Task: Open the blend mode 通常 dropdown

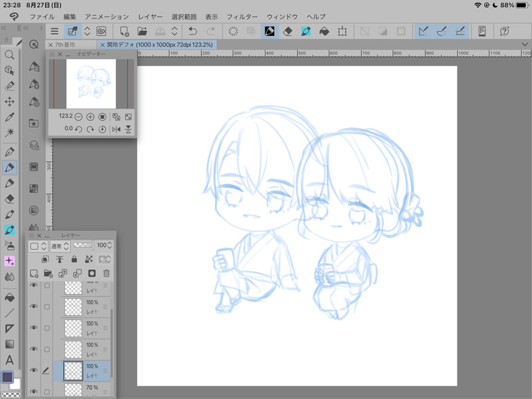Action: click(60, 246)
